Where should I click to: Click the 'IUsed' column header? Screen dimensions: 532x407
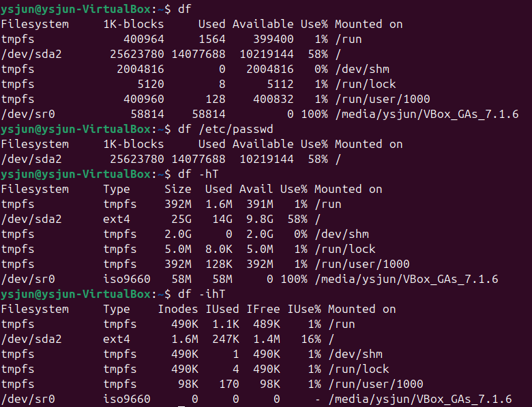(x=222, y=310)
